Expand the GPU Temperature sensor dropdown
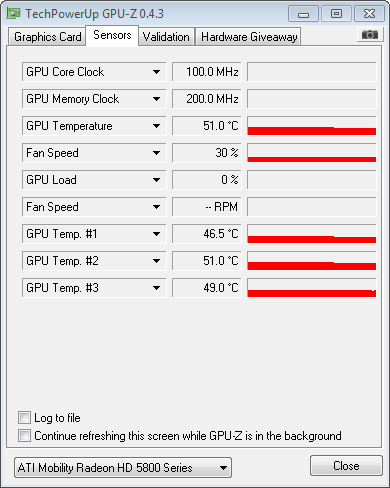390x488 pixels. click(156, 126)
